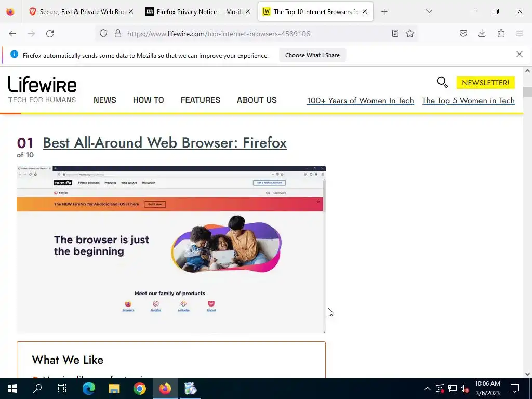Open Windows taskbar search

(x=37, y=389)
